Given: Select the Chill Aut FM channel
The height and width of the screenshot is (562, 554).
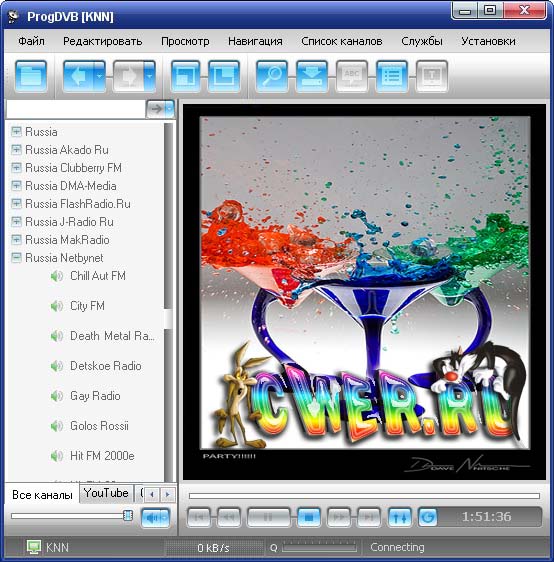Looking at the screenshot, I should (98, 276).
